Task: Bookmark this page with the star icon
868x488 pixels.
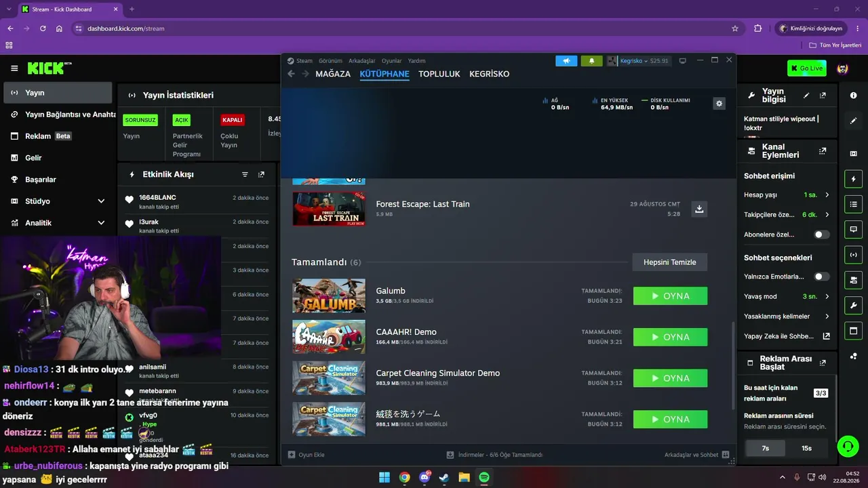Action: click(735, 28)
